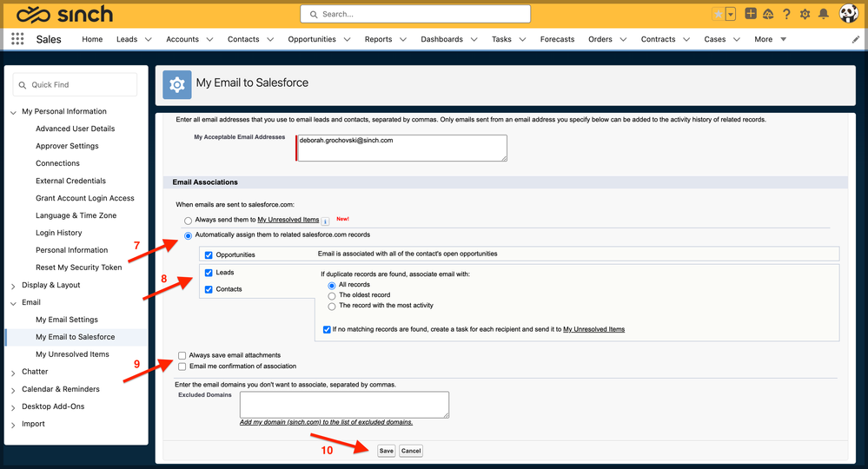
Task: Open Advanced User Details
Action: 76,129
